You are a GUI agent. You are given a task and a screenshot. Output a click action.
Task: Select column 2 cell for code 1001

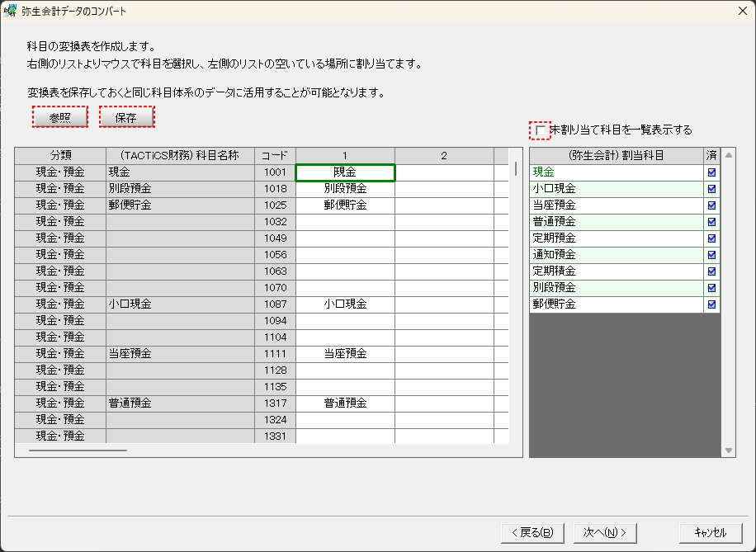point(444,172)
